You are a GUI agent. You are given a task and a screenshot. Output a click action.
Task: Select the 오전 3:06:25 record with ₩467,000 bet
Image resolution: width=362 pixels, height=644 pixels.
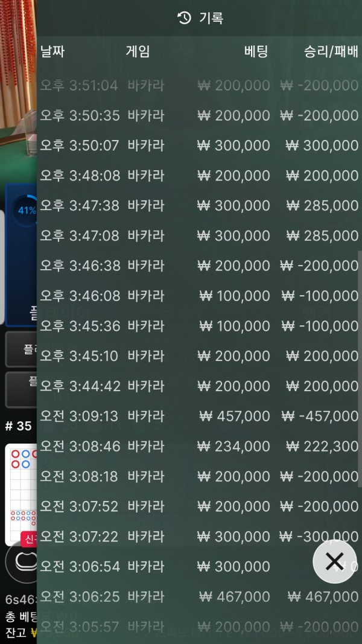point(199,596)
